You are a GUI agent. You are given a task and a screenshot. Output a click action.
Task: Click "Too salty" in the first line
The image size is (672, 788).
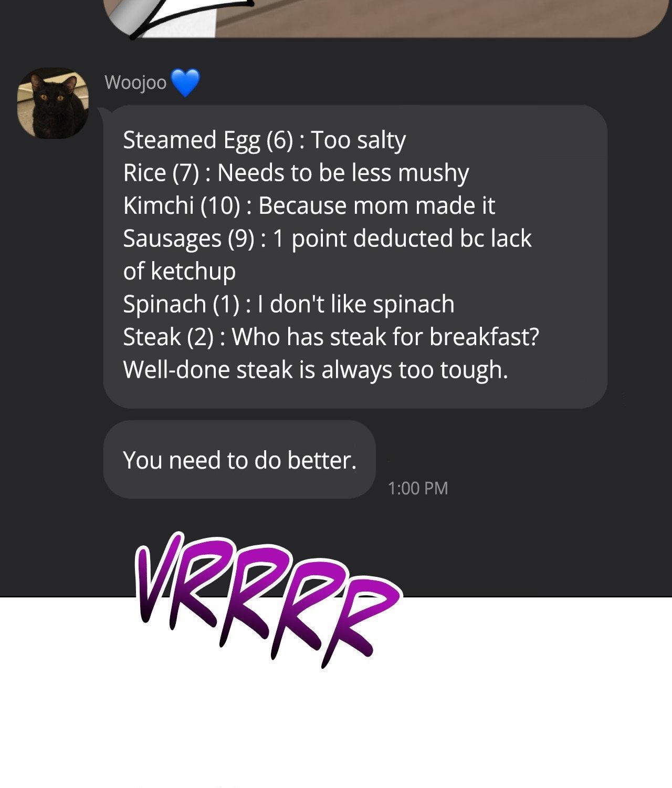(x=358, y=140)
